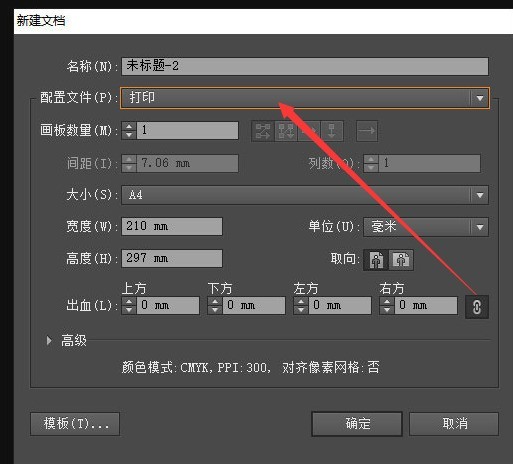Open the 单位 毫米 units dropdown
The height and width of the screenshot is (464, 513).
[x=426, y=227]
